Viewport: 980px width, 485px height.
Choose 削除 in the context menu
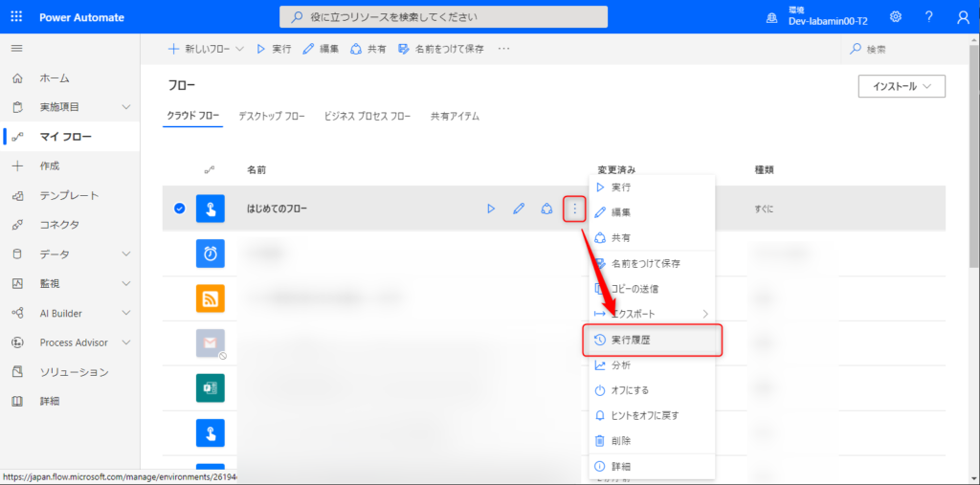[x=652, y=441]
